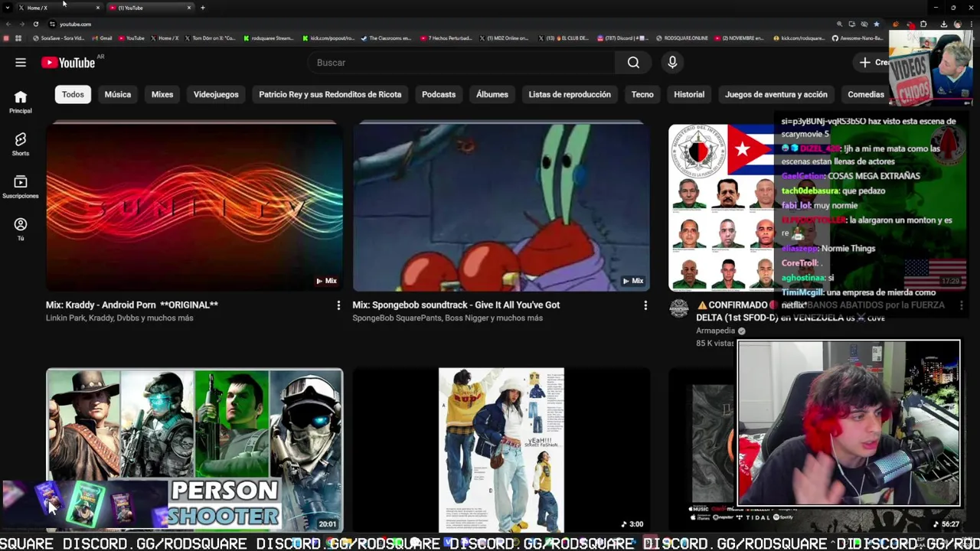Viewport: 980px width, 551px height.
Task: Open the Awesome-Nano-Ba GitHub bookmark
Action: 859,38
